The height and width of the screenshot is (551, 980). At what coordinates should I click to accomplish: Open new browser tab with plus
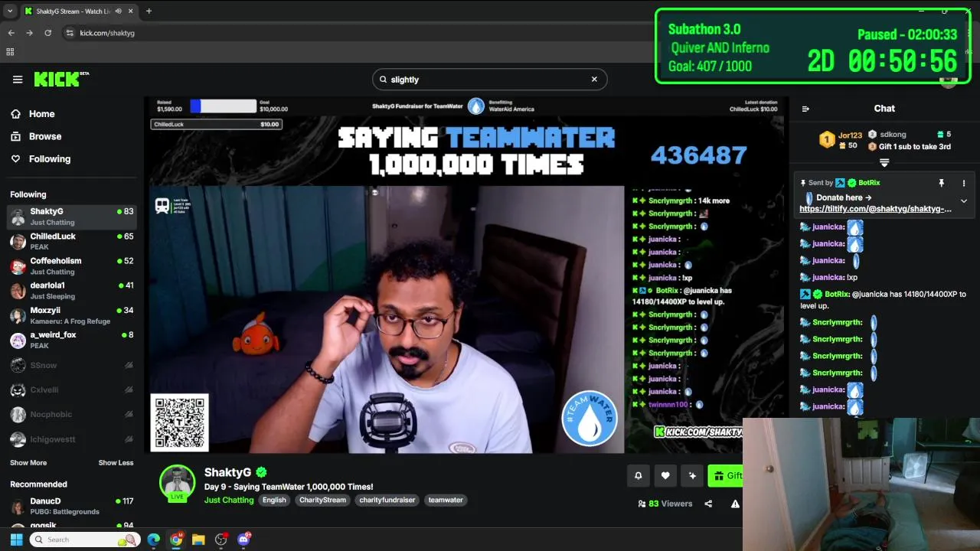click(x=149, y=11)
